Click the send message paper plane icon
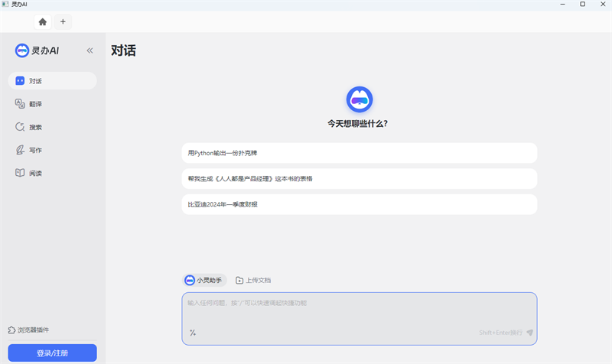Viewport: 612px width, 364px height. [x=529, y=333]
